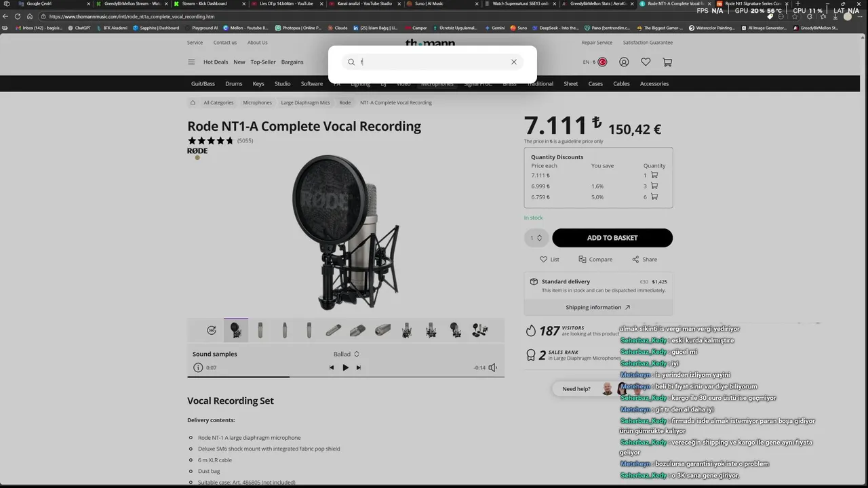Open Claude bookmark
The height and width of the screenshot is (488, 868).
(x=337, y=28)
